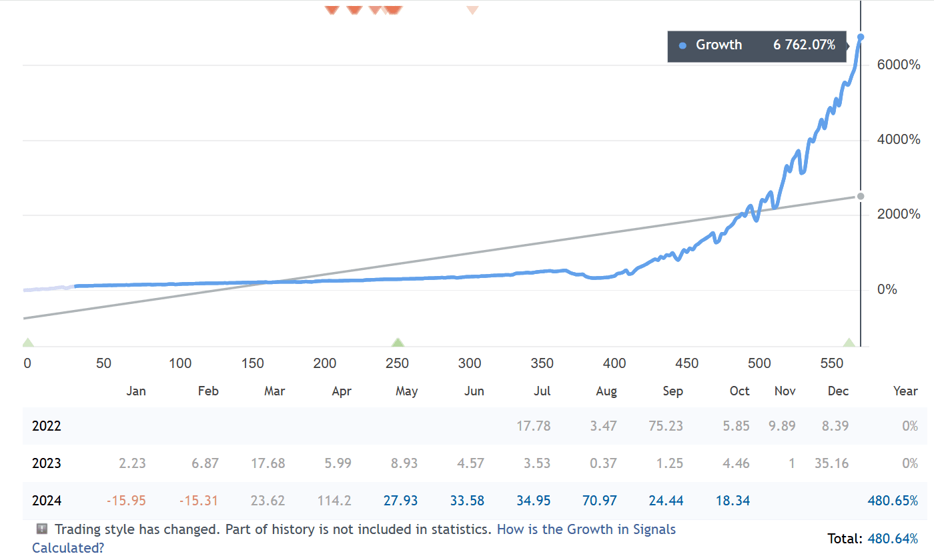Select the 2024 June value 33.58
Screen dimensions: 934x560
[x=467, y=501]
